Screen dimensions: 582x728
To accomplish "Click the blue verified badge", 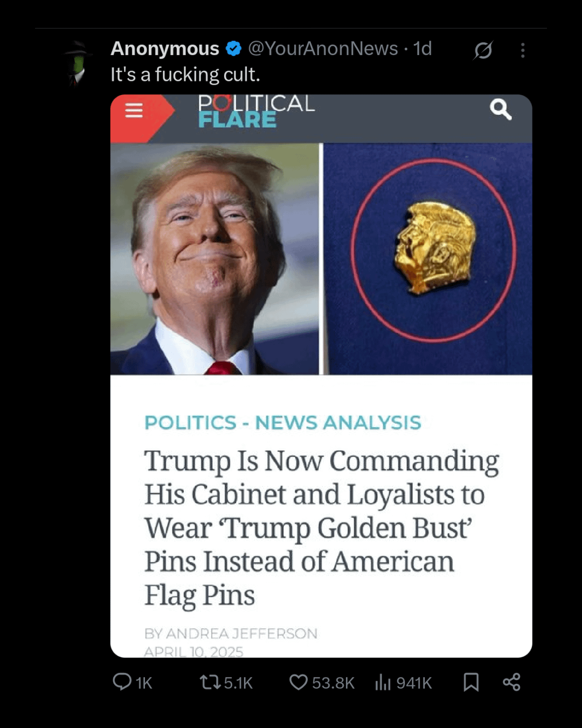I will click(x=233, y=49).
